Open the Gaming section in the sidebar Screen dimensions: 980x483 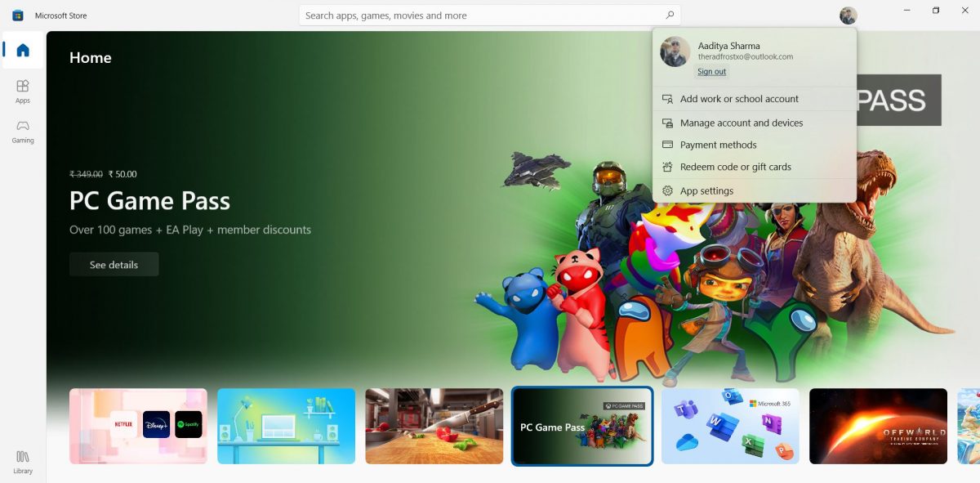[x=23, y=131]
